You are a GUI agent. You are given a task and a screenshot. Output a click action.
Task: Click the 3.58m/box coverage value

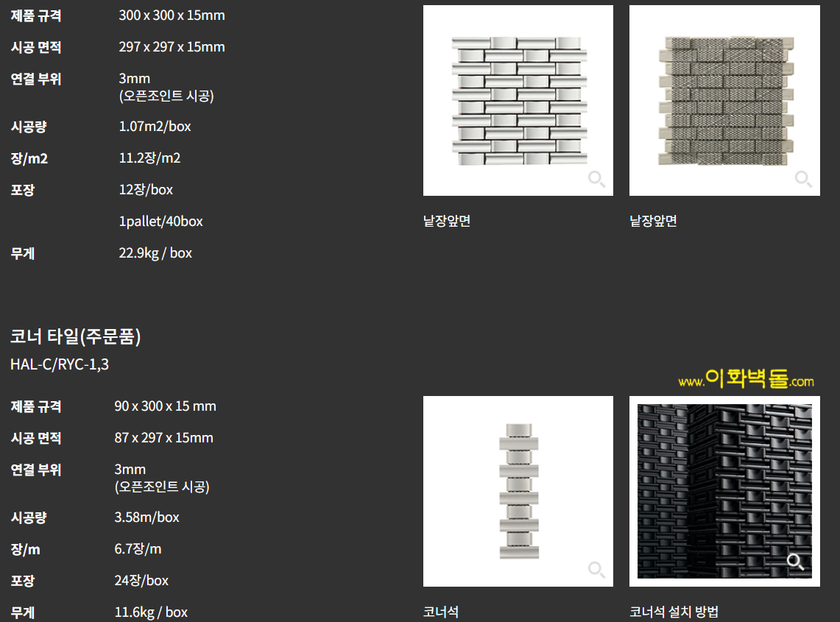tap(147, 517)
